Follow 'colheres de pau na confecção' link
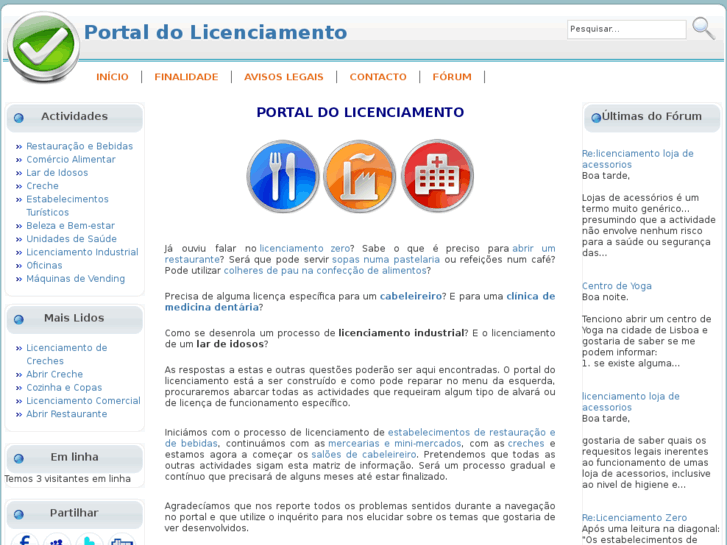Screen dimensions: 727x545 coord(325,271)
